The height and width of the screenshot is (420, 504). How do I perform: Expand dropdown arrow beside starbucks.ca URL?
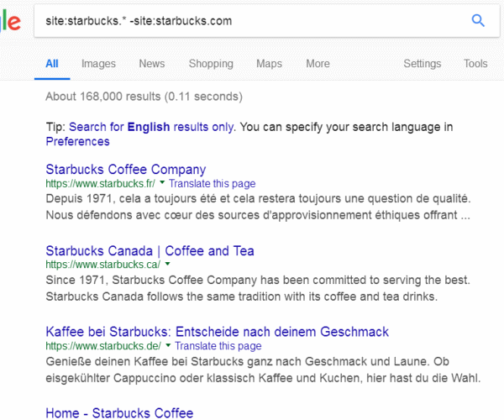(x=163, y=265)
